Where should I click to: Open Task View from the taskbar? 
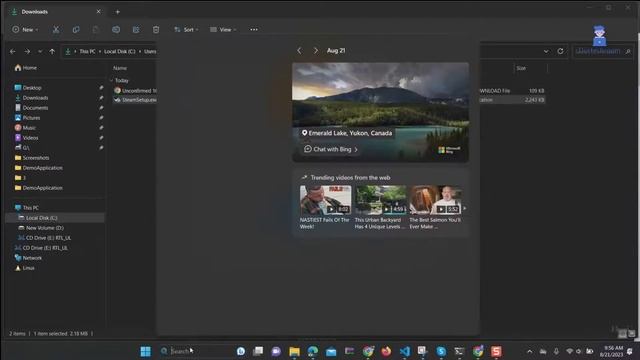tap(258, 351)
